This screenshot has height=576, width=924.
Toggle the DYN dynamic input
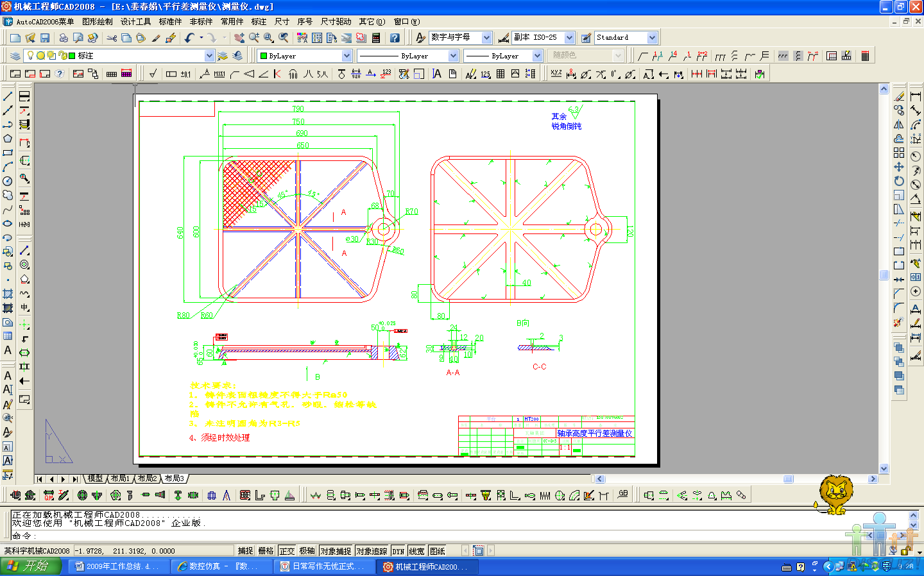(398, 551)
